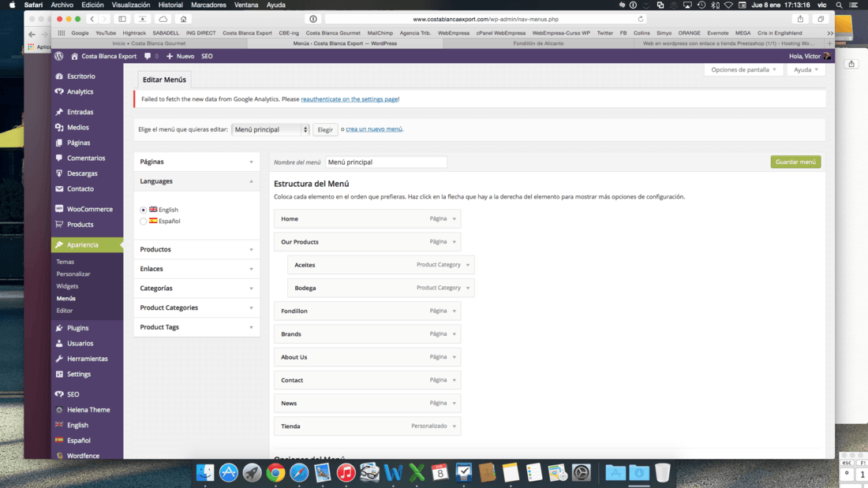Image resolution: width=868 pixels, height=488 pixels.
Task: Open Comentarios in sidebar
Action: (87, 158)
